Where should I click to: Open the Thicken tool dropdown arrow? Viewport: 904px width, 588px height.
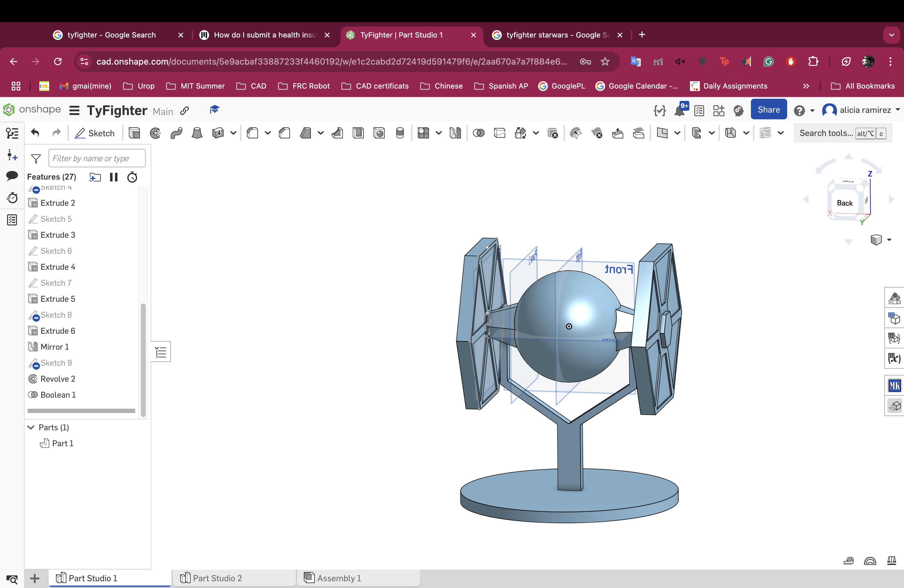coord(233,133)
